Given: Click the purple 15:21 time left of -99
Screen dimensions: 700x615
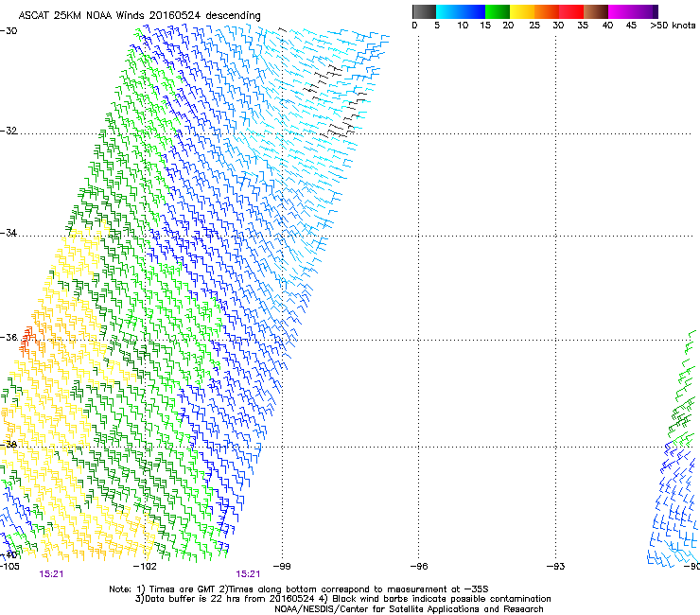Looking at the screenshot, I should pyautogui.click(x=248, y=574).
